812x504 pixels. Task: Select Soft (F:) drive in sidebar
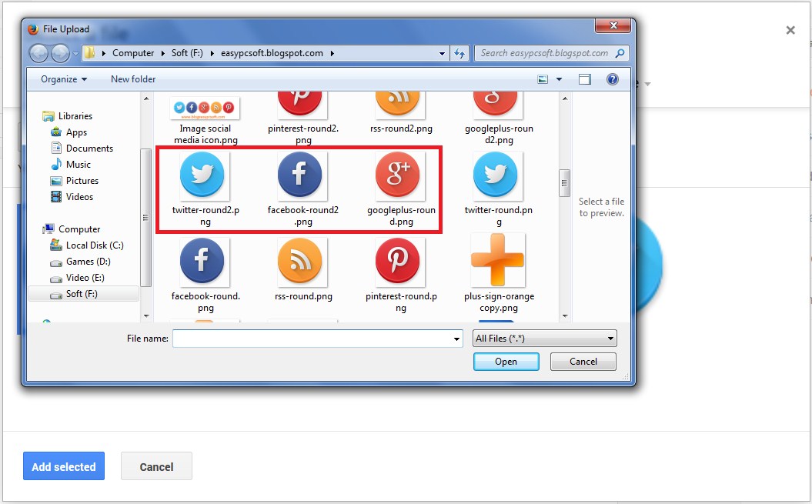click(83, 294)
